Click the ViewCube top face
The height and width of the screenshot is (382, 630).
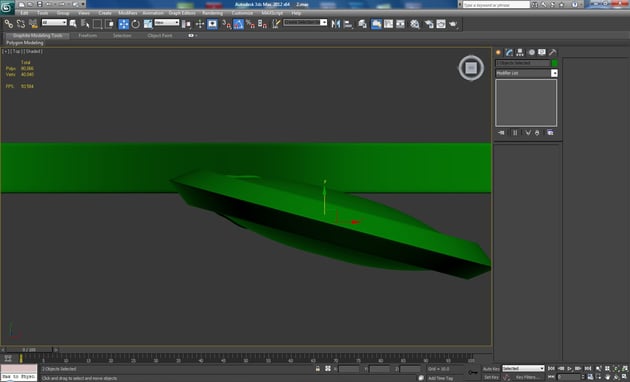(x=471, y=68)
